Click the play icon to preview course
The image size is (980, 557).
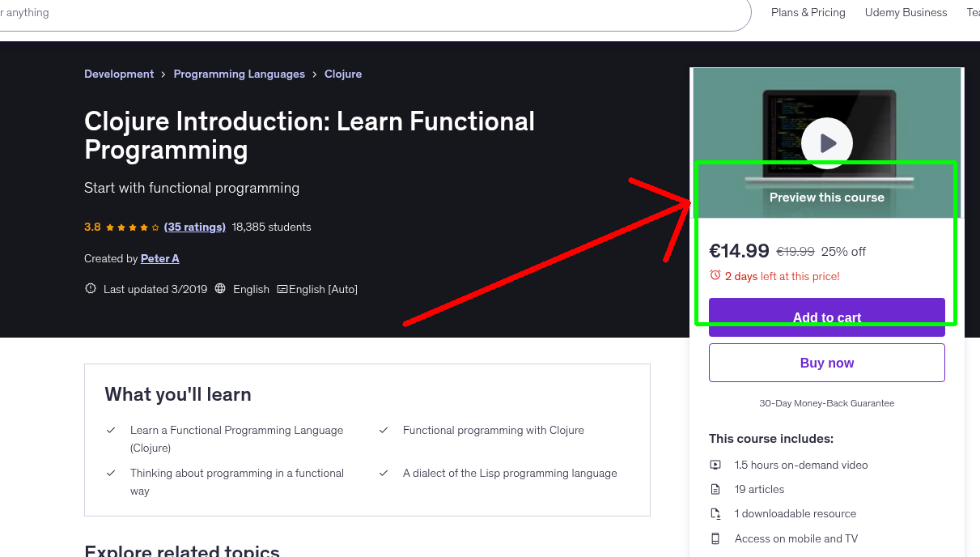tap(826, 142)
